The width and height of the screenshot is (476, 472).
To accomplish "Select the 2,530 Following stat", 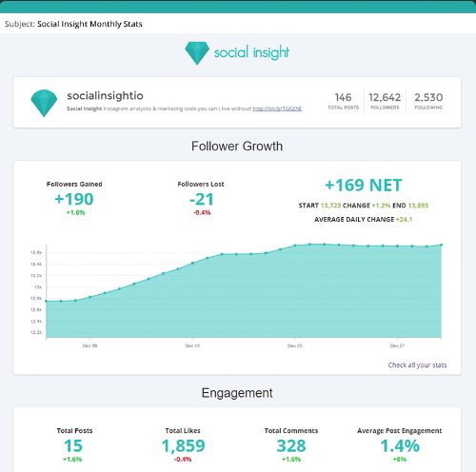I will pyautogui.click(x=428, y=101).
